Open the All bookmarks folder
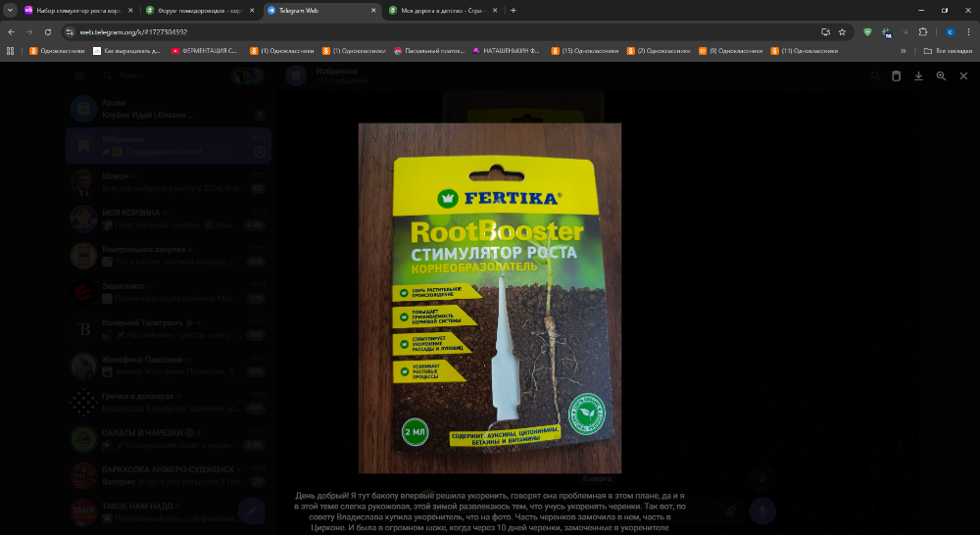 coord(948,50)
